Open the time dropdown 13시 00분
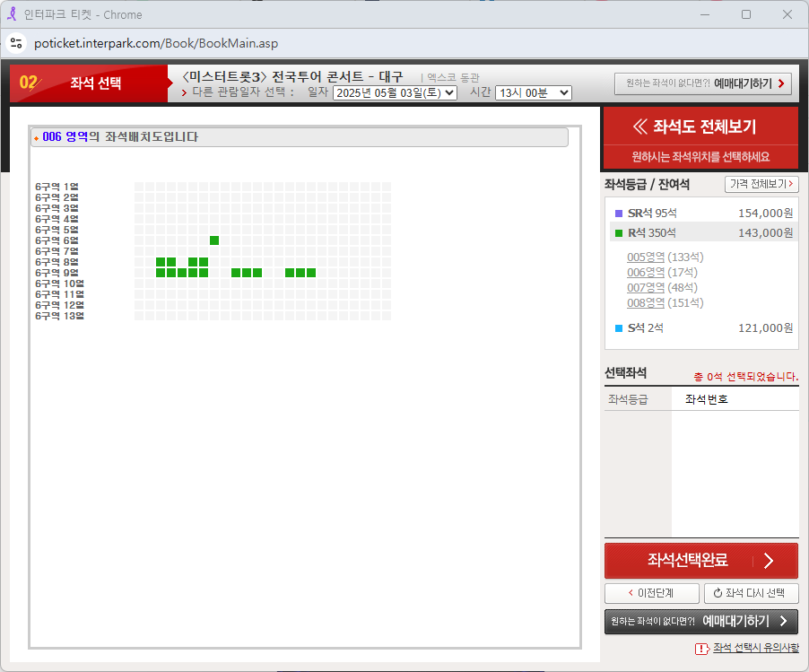Viewport: 809px width, 672px height. coord(533,93)
